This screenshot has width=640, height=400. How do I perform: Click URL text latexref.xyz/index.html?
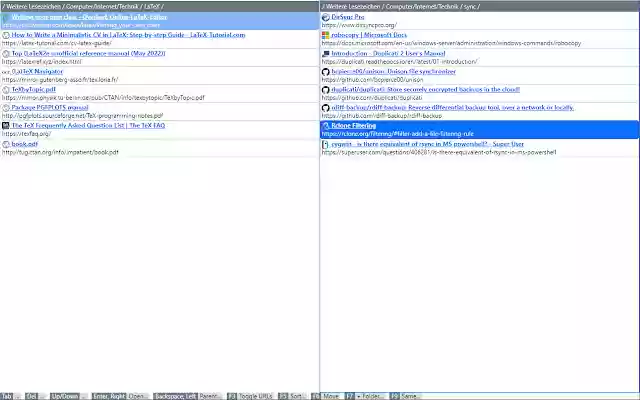(42, 62)
